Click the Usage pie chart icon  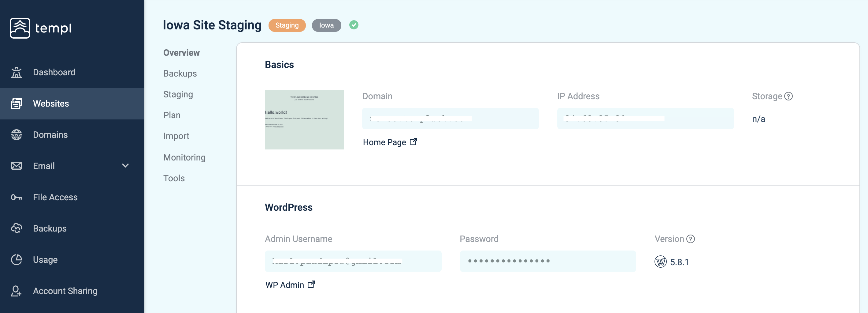click(16, 260)
